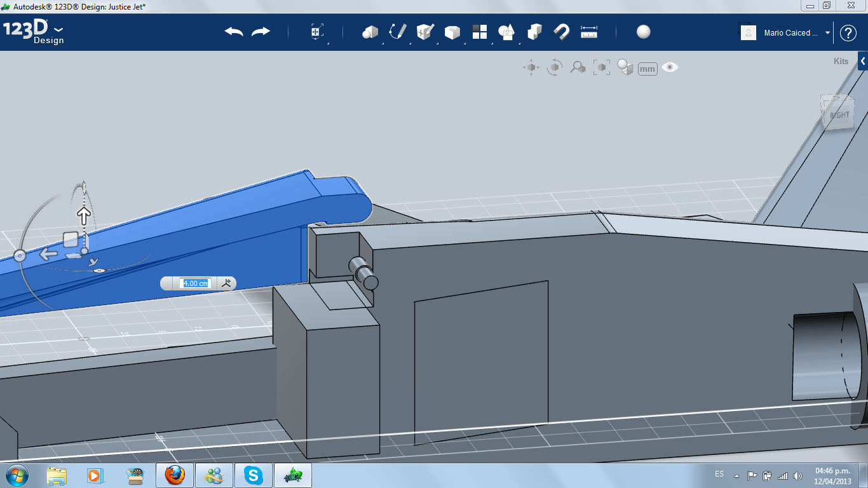This screenshot has height=488, width=868.
Task: Click the square plane handle on manipulator
Action: [x=71, y=240]
